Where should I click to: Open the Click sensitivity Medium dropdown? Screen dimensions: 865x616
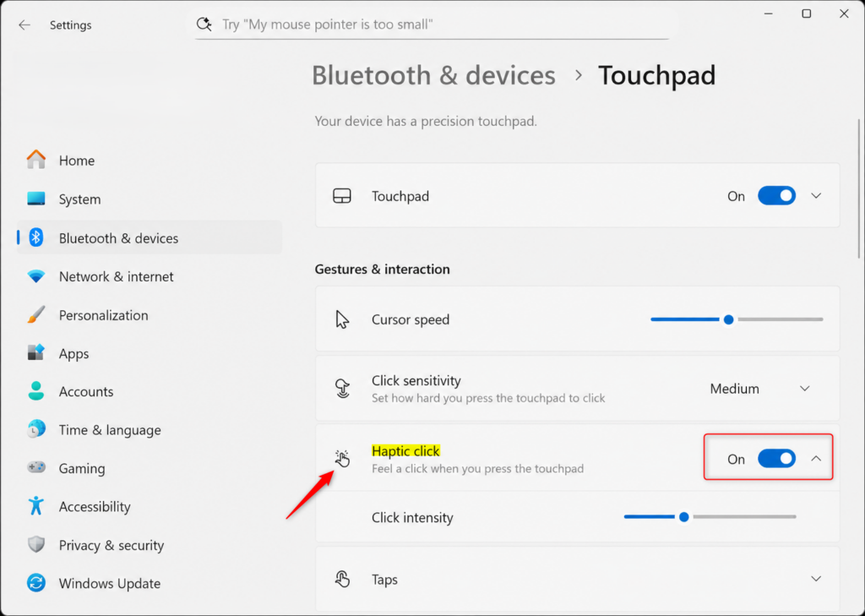[x=759, y=389]
